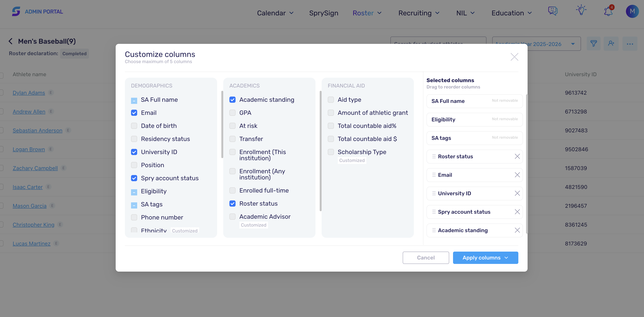Close the Customize columns dialog
Viewport: 644px width, 317px height.
pyautogui.click(x=514, y=57)
